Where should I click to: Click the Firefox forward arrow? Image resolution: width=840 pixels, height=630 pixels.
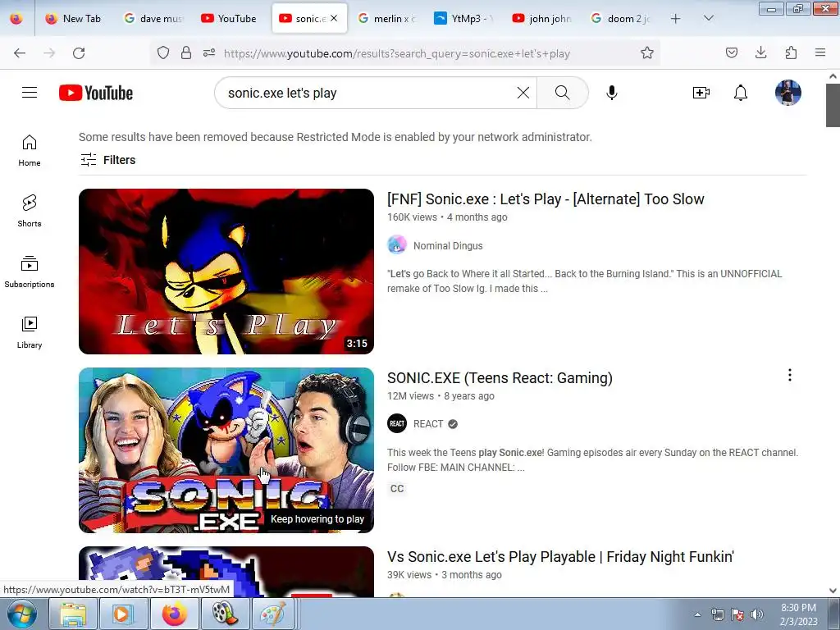(49, 53)
